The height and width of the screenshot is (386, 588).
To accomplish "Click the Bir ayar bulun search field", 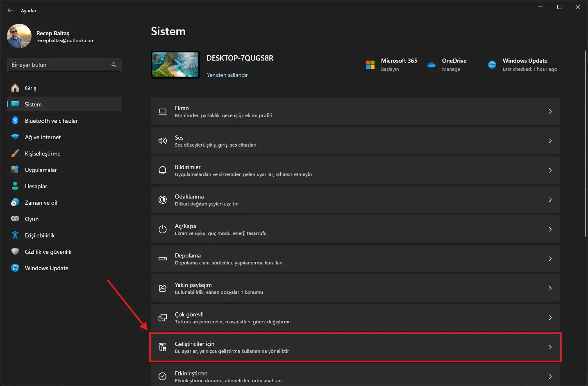I will [64, 65].
